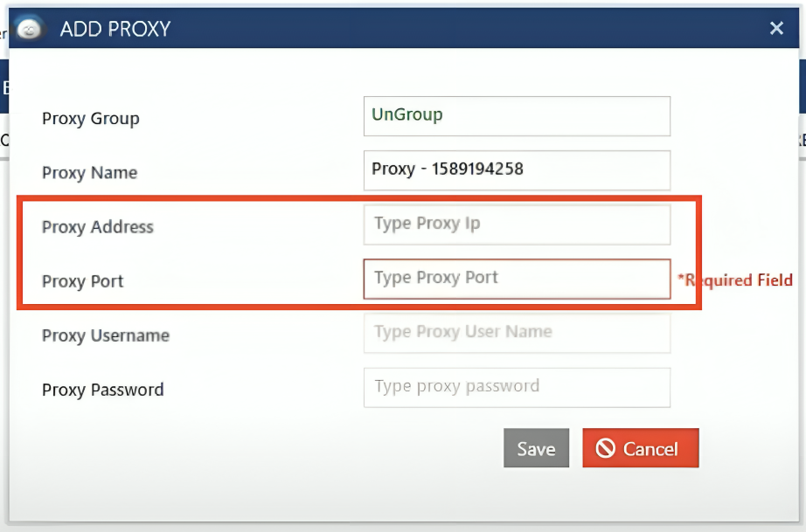806x532 pixels.
Task: Click the Proxy Address label
Action: 97,227
